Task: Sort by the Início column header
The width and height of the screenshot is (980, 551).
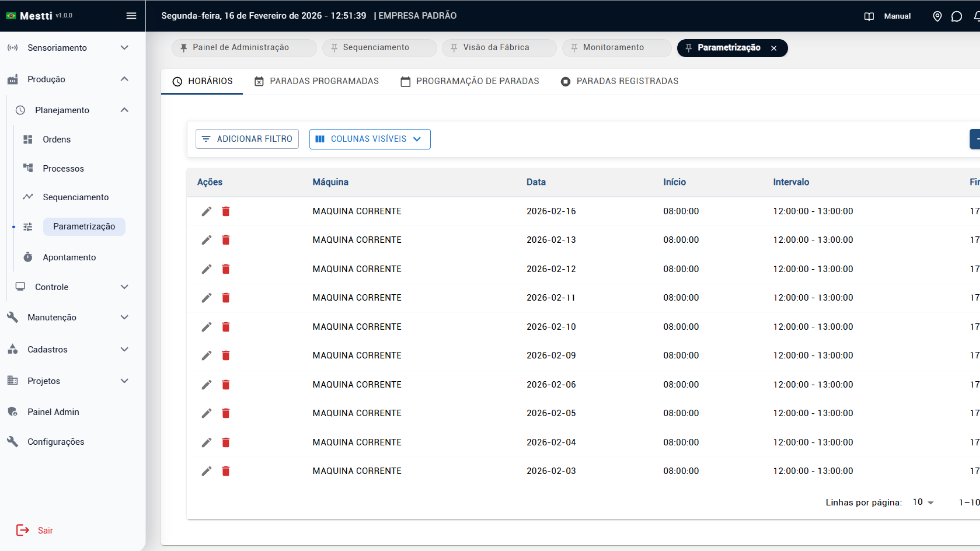Action: pos(675,182)
